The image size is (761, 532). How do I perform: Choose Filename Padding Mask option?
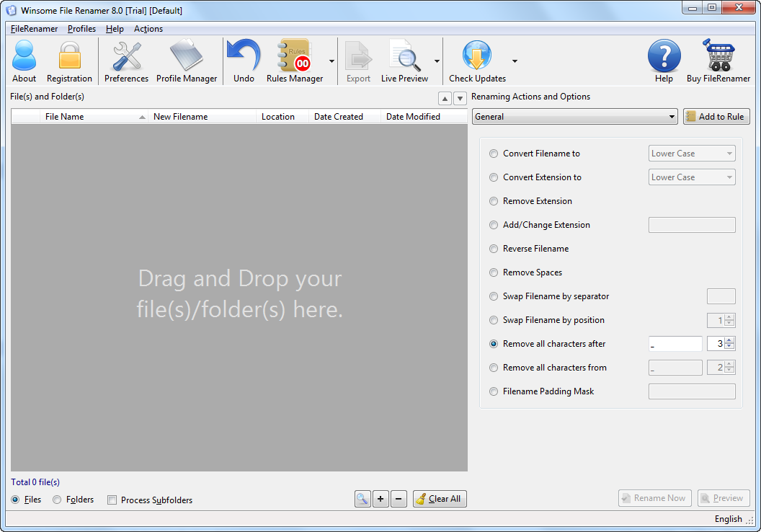click(x=494, y=391)
